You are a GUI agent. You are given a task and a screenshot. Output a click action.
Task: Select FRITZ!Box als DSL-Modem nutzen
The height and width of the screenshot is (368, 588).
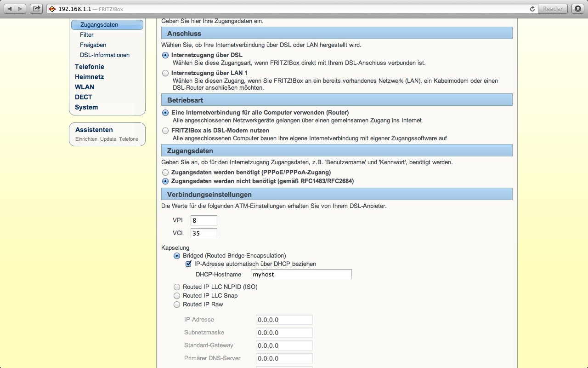[x=165, y=131]
